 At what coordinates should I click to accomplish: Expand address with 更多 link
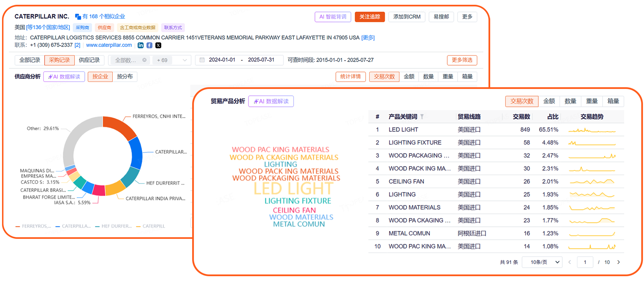tap(368, 38)
